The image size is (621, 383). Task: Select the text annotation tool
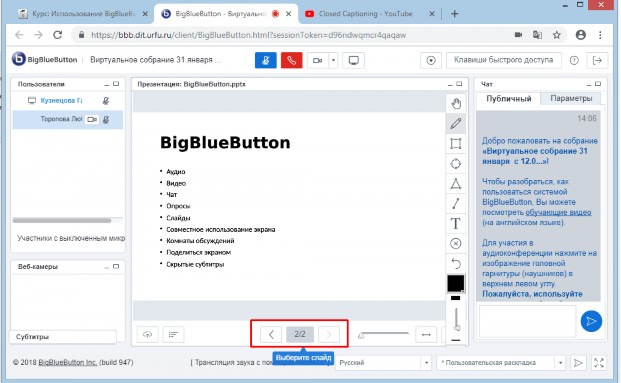point(456,223)
